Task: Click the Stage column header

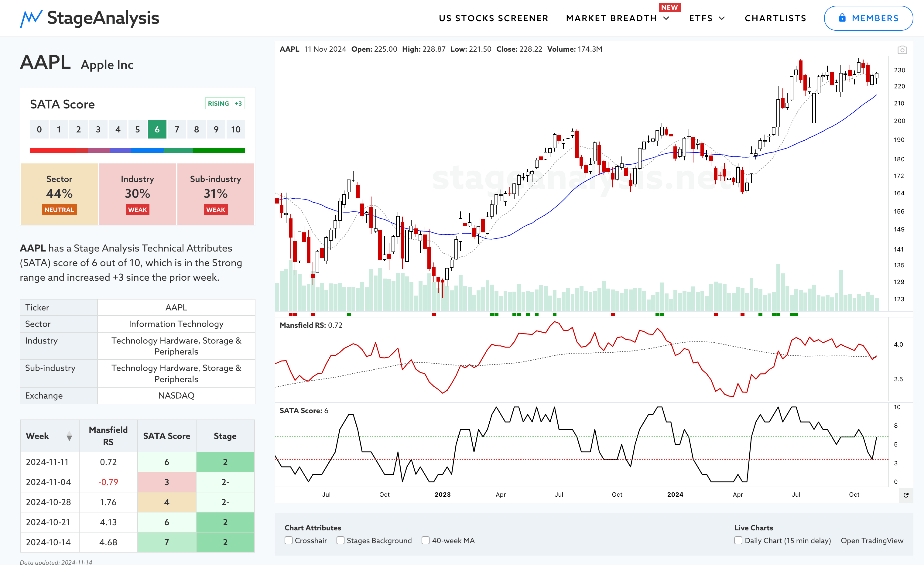Action: coord(225,436)
